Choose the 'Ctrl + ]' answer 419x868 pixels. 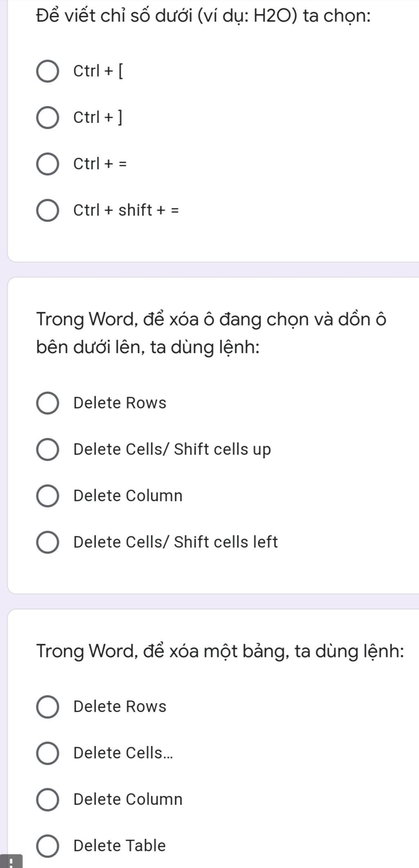point(48,118)
